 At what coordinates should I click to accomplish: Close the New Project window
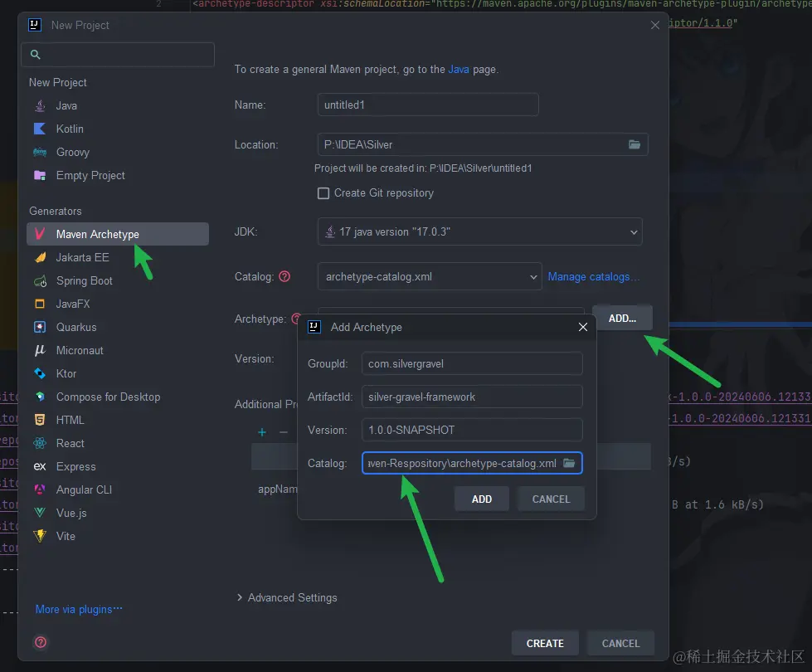[654, 25]
